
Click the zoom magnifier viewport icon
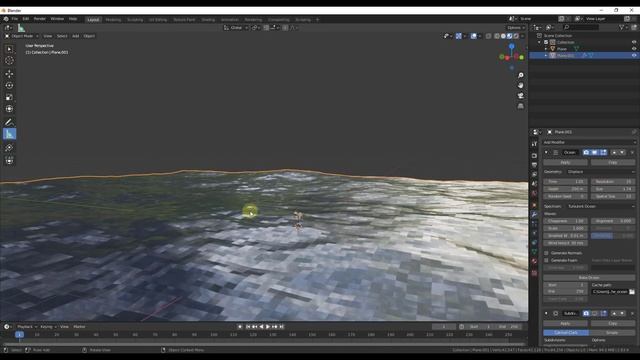(520, 76)
